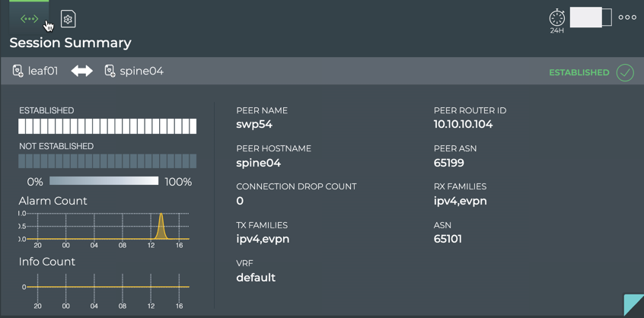This screenshot has width=644, height=318.
Task: Click the peak in Alarm Count chart
Action: click(x=161, y=217)
